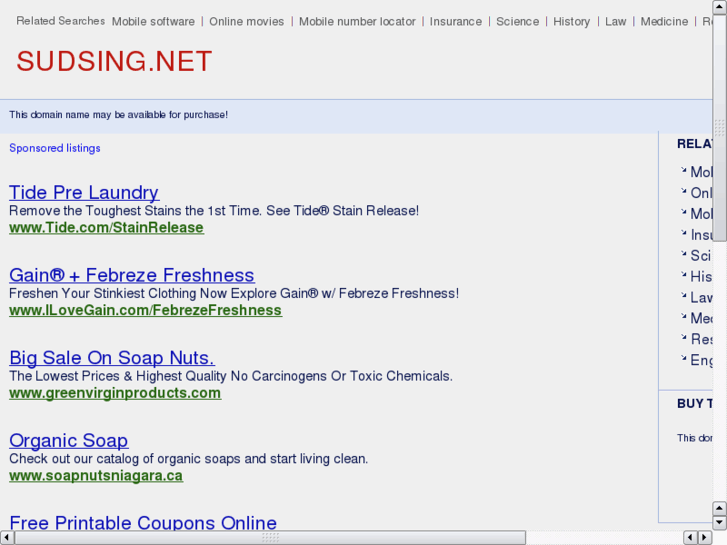Screen dimensions: 727x545
Task: Click the vertical scrollbar thumb
Action: [720, 128]
